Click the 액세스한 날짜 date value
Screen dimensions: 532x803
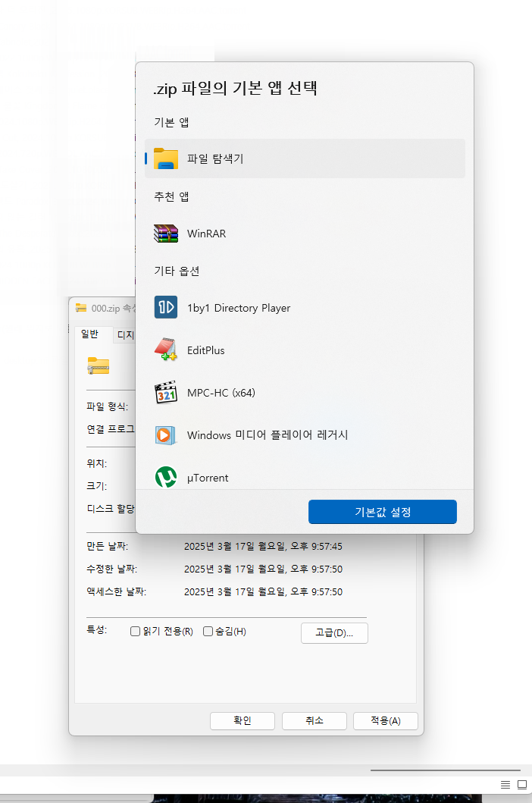[263, 591]
